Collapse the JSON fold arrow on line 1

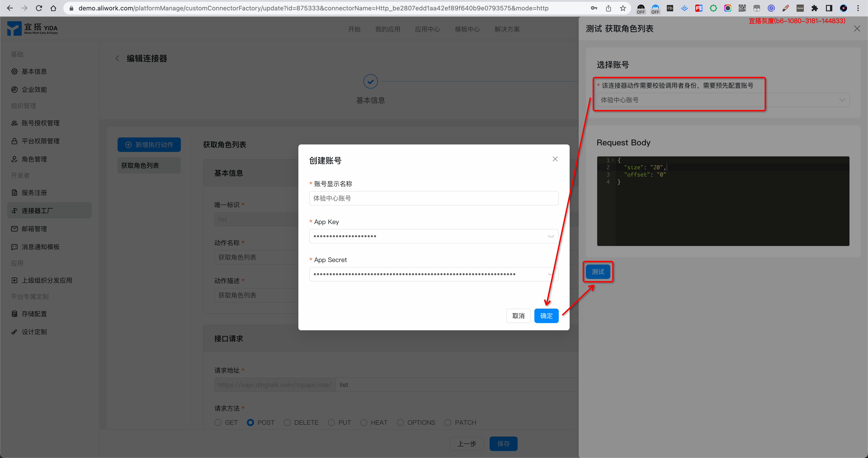click(613, 160)
